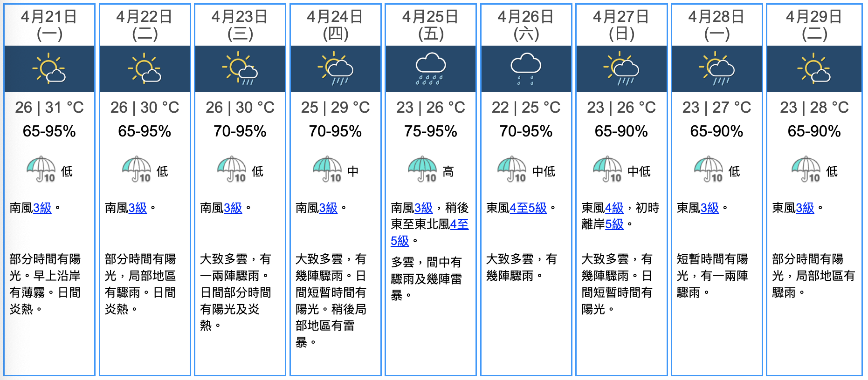
Task: Click the 4月24日 (四) date header
Action: tap(335, 25)
